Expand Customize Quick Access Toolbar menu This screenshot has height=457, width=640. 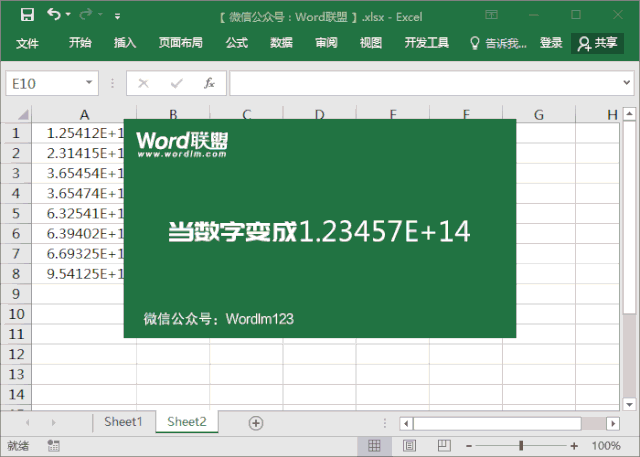[x=118, y=16]
